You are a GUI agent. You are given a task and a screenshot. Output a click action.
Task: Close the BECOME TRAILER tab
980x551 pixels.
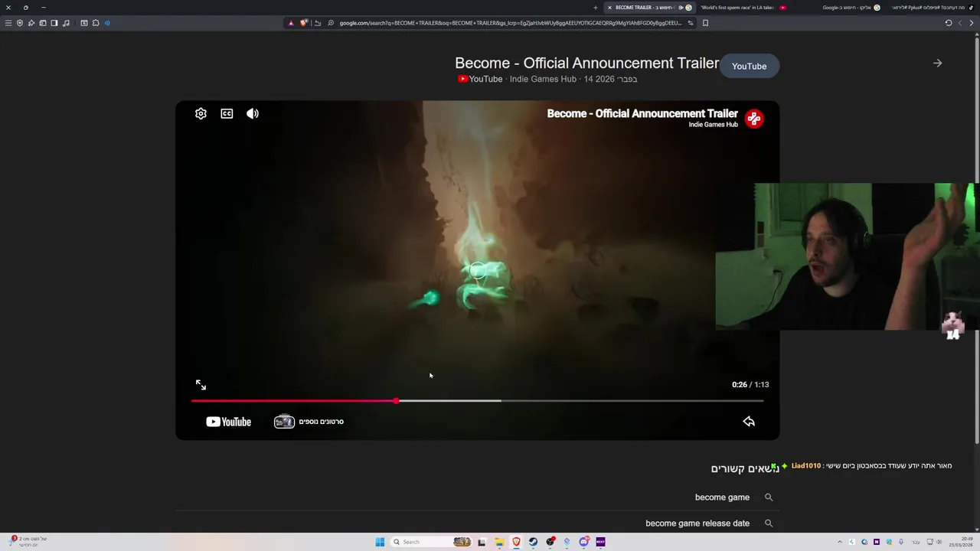point(609,8)
